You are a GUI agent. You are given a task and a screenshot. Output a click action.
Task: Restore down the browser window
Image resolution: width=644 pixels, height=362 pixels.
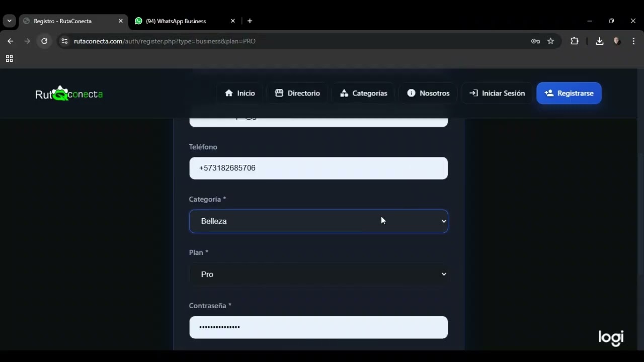point(611,21)
